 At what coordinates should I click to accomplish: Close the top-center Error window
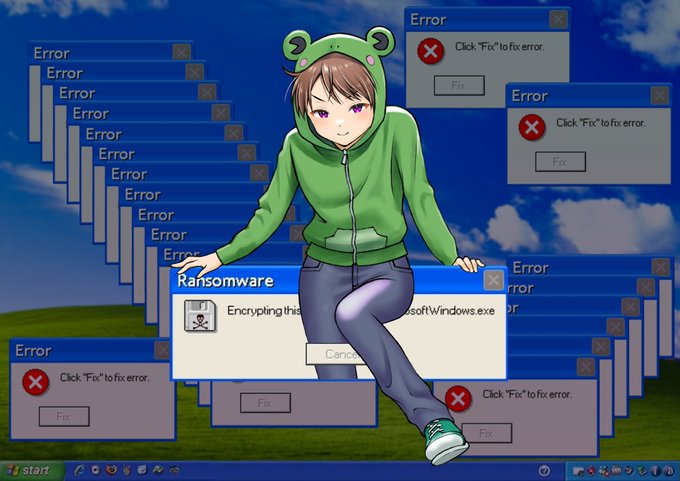pos(558,19)
